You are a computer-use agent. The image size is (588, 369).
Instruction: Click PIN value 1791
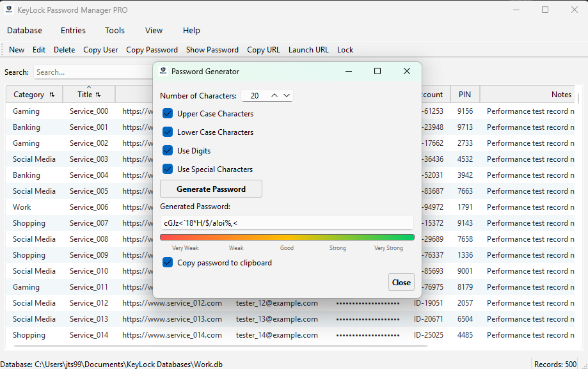point(465,207)
